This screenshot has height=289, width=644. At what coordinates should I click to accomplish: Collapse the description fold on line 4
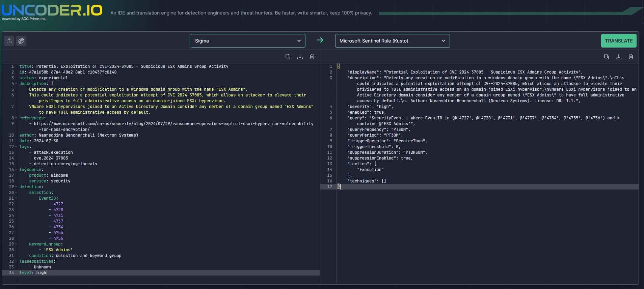click(16, 84)
